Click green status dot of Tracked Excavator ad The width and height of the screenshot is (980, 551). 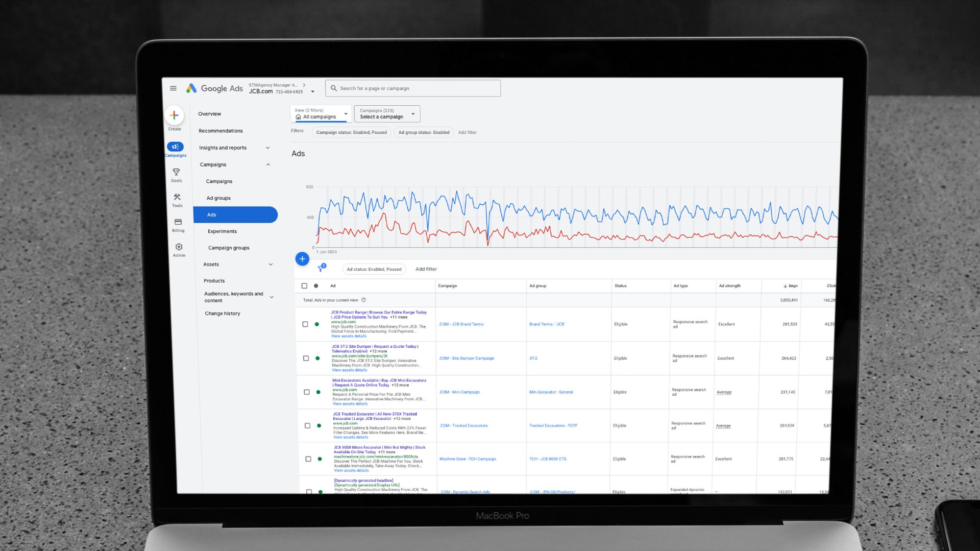(319, 426)
